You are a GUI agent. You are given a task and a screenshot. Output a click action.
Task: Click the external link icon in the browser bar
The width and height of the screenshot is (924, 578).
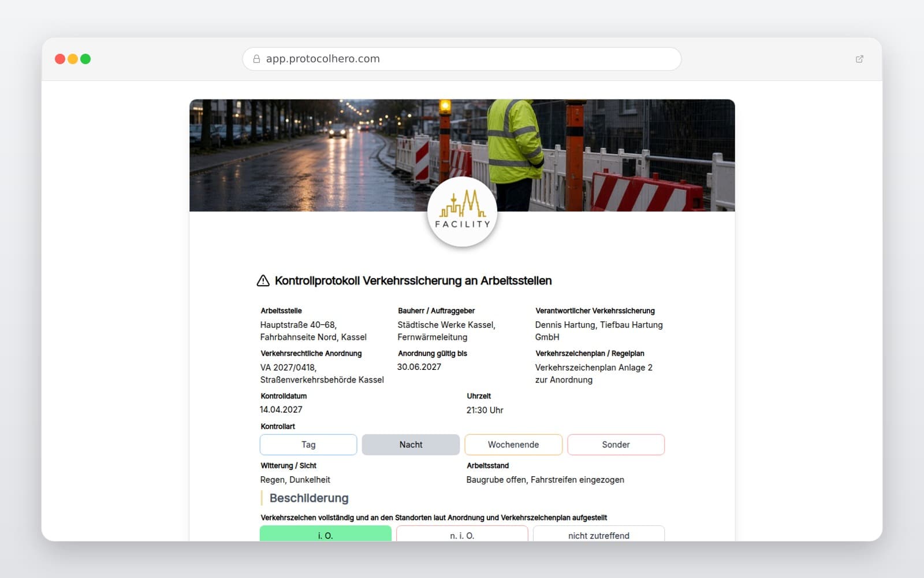pos(859,59)
